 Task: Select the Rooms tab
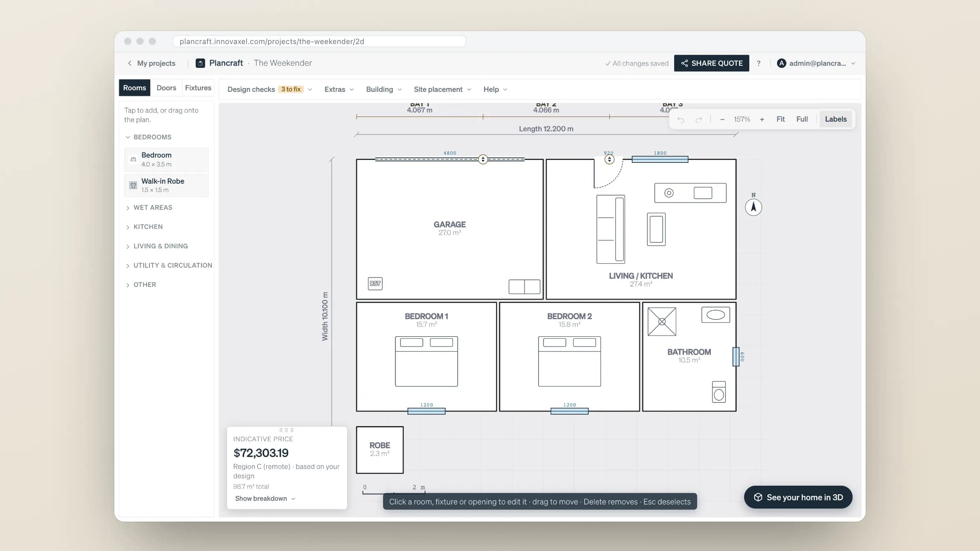134,88
